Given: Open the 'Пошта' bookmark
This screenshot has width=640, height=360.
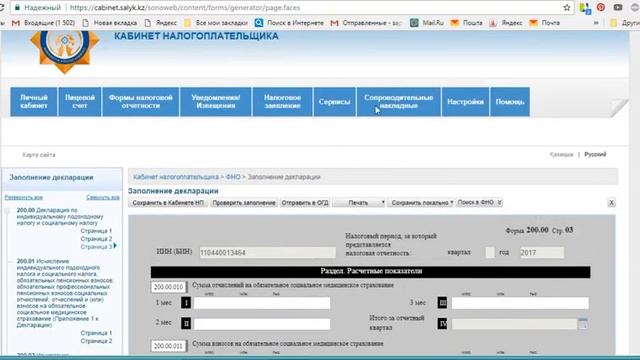Looking at the screenshot, I should pyautogui.click(x=467, y=23).
